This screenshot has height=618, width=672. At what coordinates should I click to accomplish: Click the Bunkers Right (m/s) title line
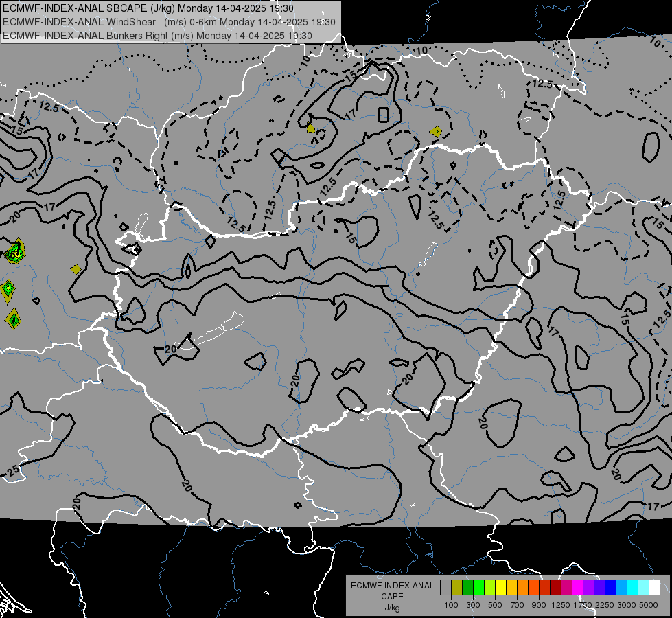click(x=157, y=36)
